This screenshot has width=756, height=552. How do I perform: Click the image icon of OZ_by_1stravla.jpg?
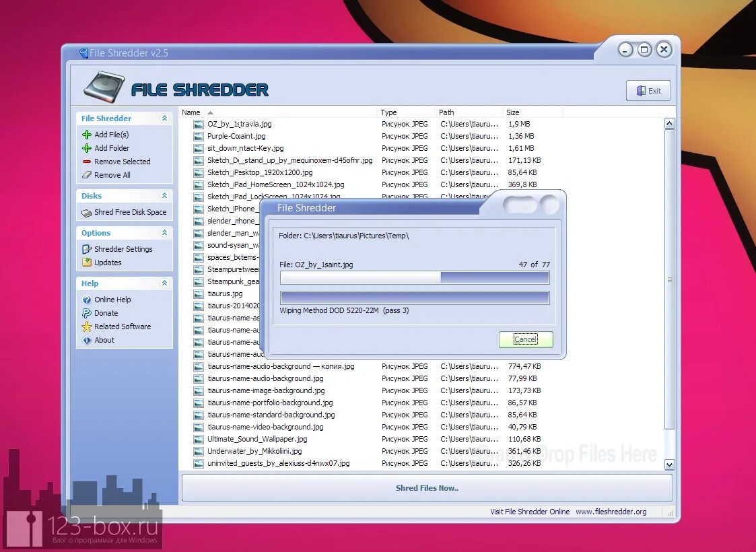tap(199, 125)
